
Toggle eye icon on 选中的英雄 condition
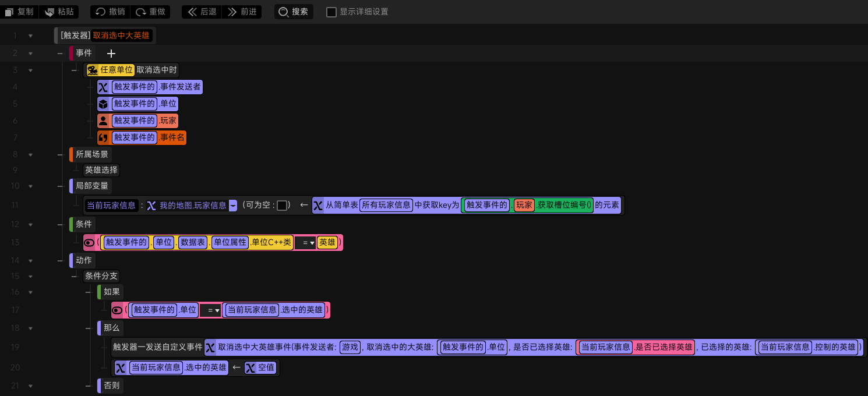coord(117,310)
